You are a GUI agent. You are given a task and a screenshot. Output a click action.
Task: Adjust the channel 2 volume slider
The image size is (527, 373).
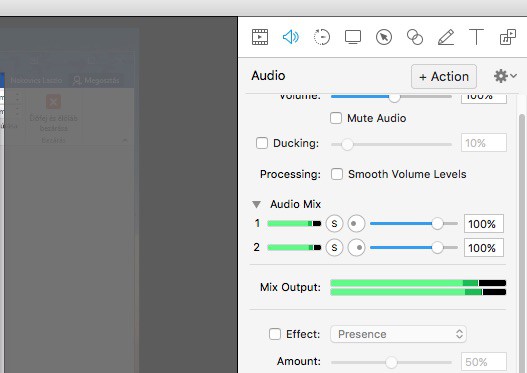click(x=414, y=248)
